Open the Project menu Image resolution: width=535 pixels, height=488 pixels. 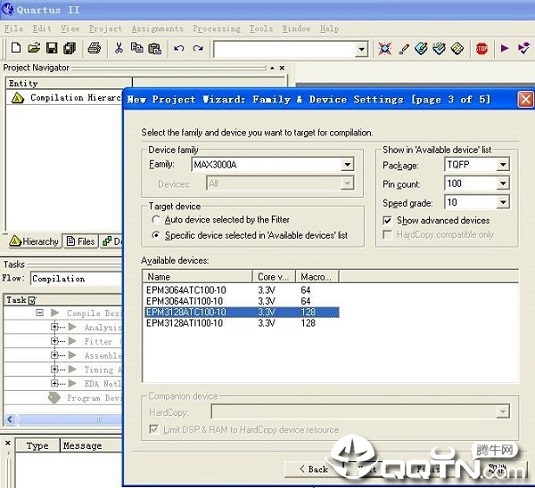pos(105,29)
